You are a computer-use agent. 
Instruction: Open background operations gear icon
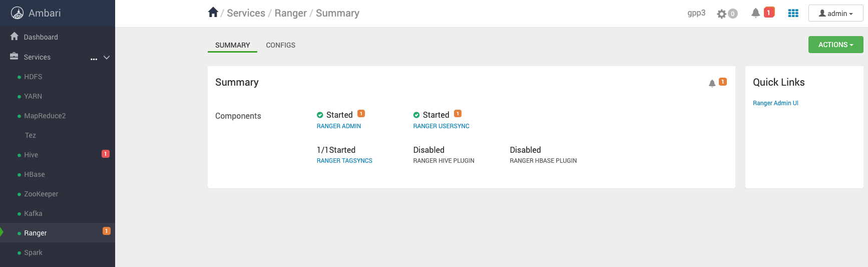tap(721, 14)
